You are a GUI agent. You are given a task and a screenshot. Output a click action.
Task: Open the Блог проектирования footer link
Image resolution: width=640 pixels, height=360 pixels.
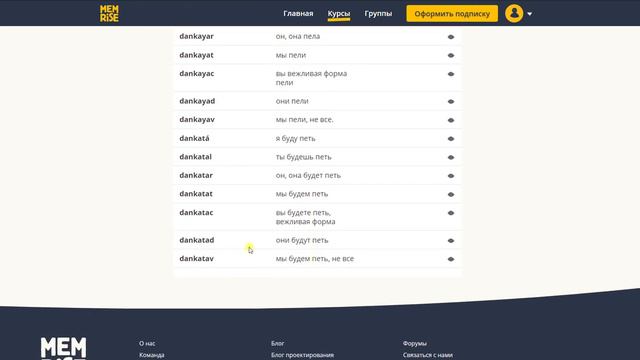(302, 355)
